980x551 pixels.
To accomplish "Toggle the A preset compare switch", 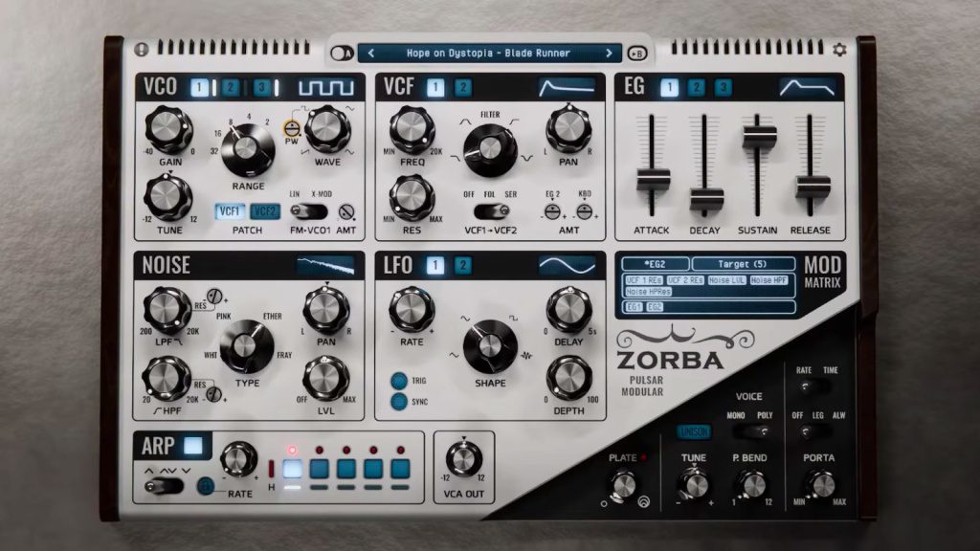I will click(x=342, y=54).
